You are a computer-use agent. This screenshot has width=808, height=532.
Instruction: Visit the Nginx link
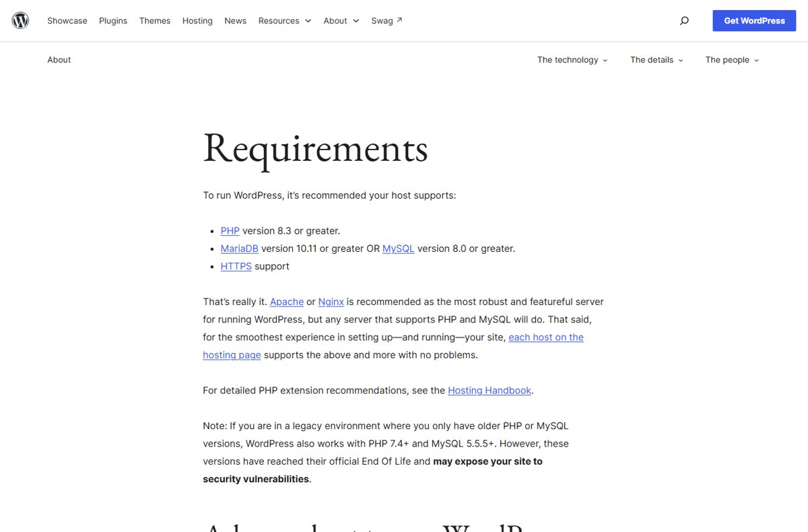(x=331, y=302)
